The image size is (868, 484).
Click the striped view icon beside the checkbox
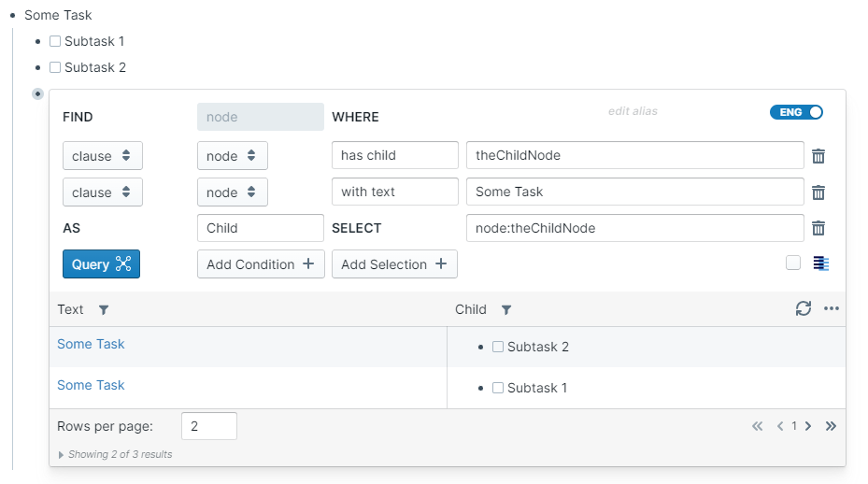821,263
